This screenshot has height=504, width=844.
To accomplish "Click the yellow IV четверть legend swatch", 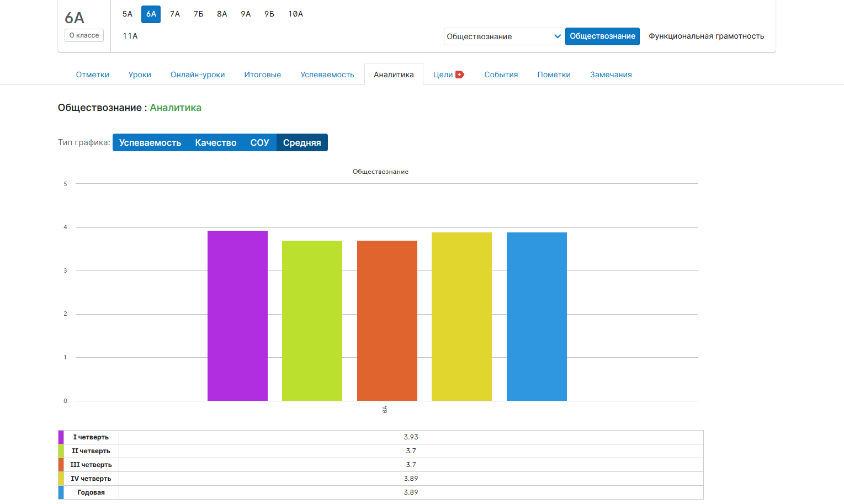I will (61, 479).
